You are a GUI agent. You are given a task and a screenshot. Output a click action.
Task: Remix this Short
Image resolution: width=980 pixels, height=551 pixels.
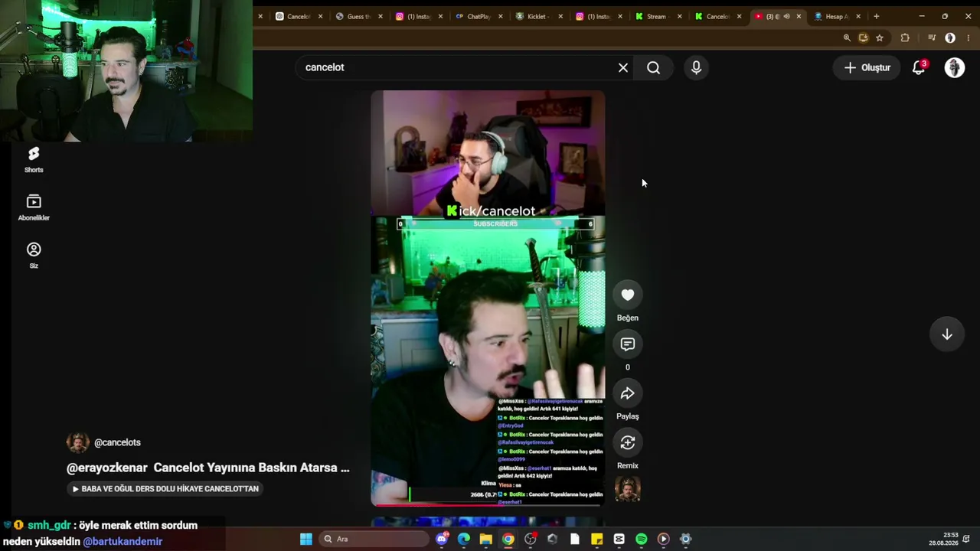[x=628, y=442]
